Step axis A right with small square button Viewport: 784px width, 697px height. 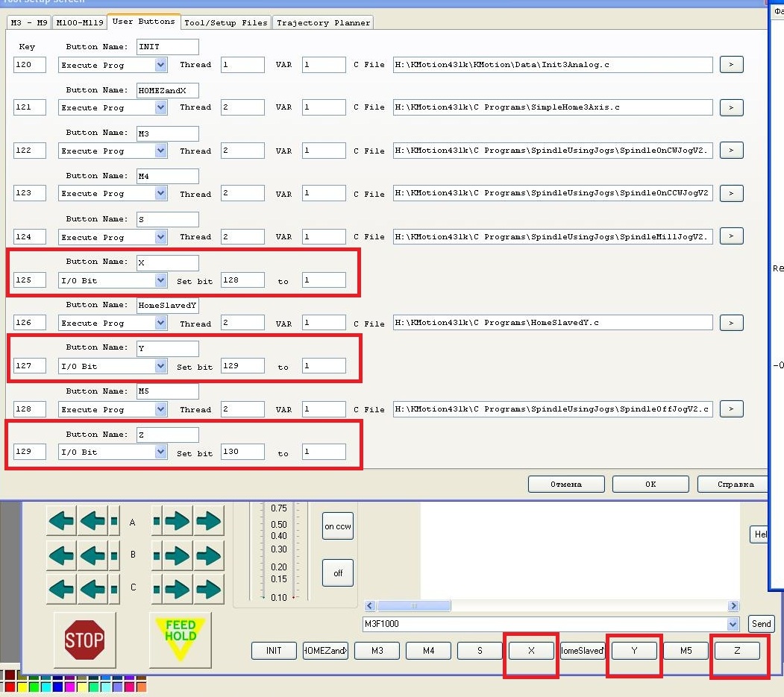[157, 521]
